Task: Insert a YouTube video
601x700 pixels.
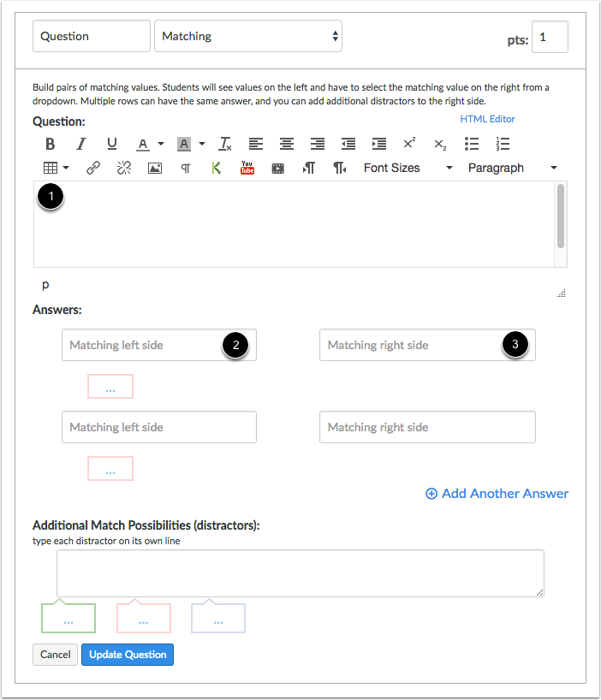Action: click(x=247, y=168)
